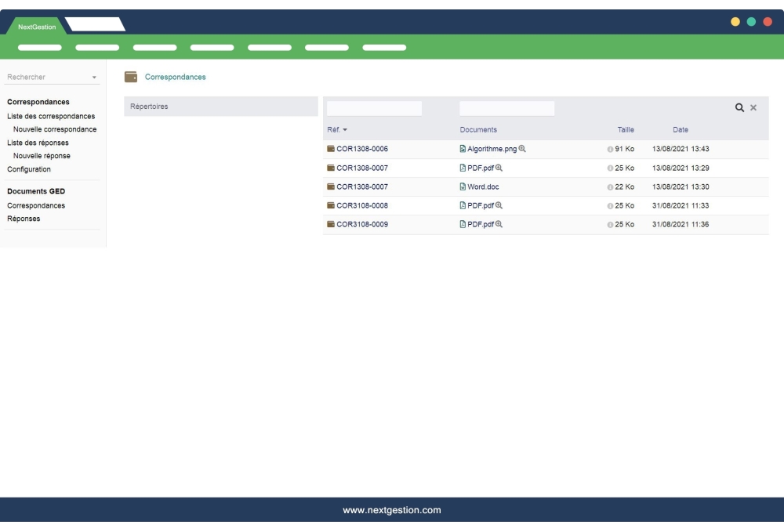This screenshot has width=784, height=532.
Task: Open preview magnifier for PDF.pdf in COR3108-0009
Action: pyautogui.click(x=499, y=224)
